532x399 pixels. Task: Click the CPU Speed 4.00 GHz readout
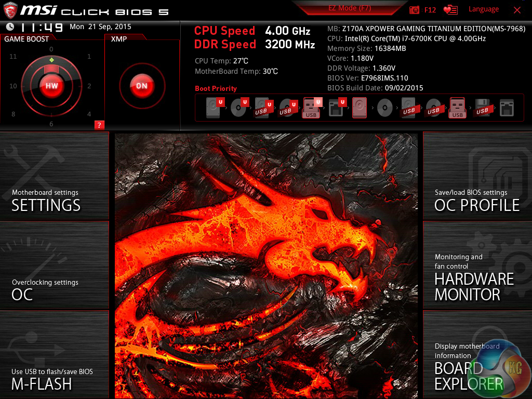point(252,31)
